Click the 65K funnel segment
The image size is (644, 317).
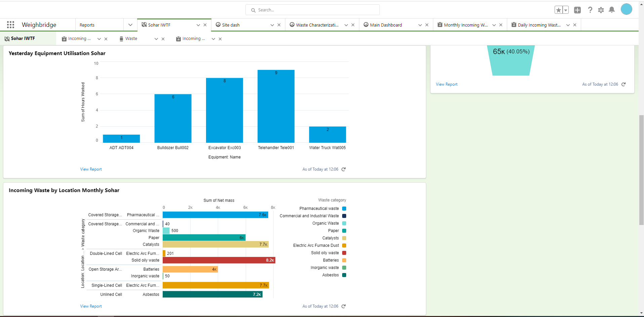pos(511,60)
